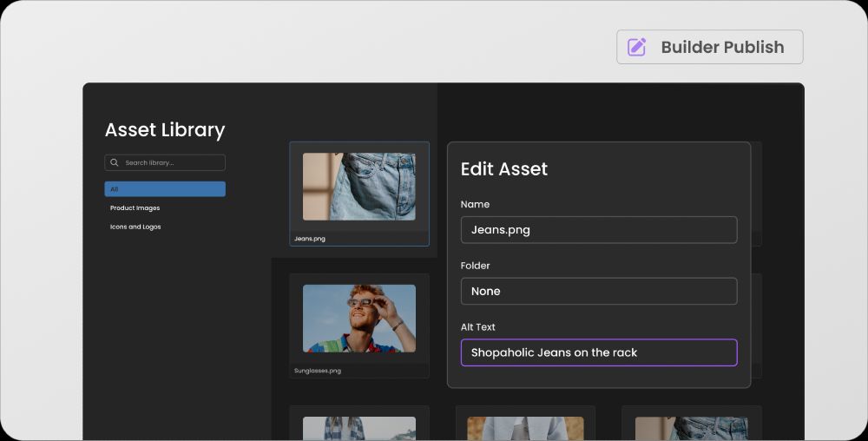Viewport: 868px width, 441px height.
Task: Click the Edit Asset heading
Action: point(503,168)
